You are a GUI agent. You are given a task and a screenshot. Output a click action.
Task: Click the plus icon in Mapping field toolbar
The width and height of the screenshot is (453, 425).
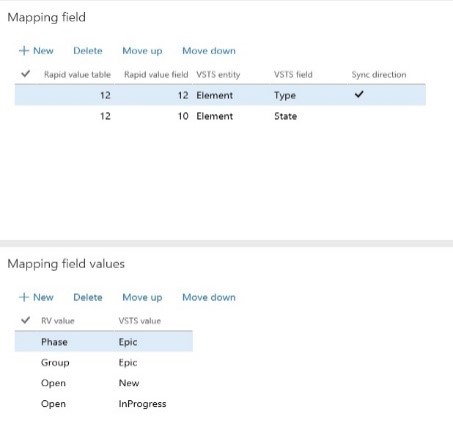(24, 51)
